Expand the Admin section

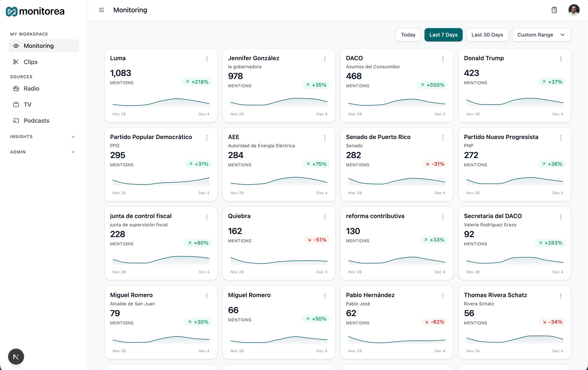click(x=73, y=152)
